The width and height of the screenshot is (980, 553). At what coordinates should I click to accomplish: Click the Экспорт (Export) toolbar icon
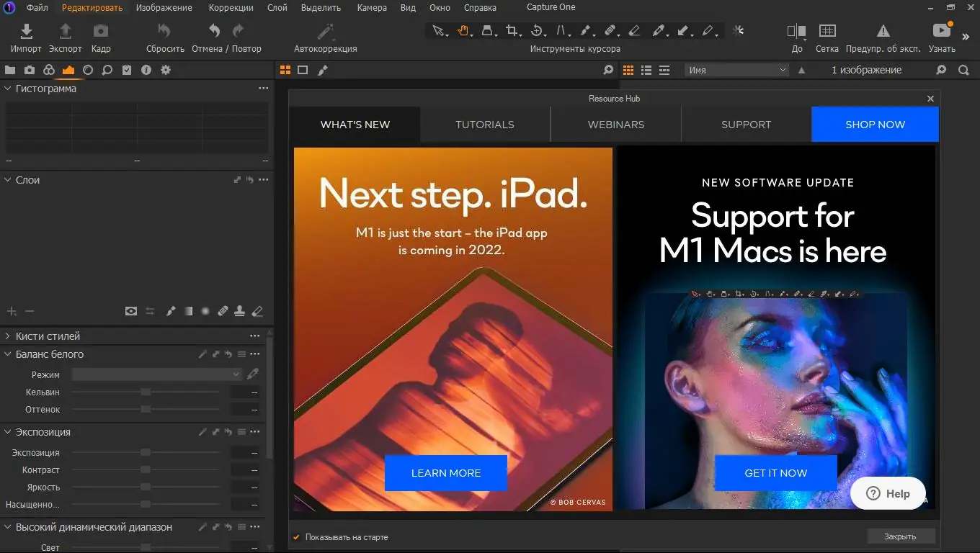65,31
